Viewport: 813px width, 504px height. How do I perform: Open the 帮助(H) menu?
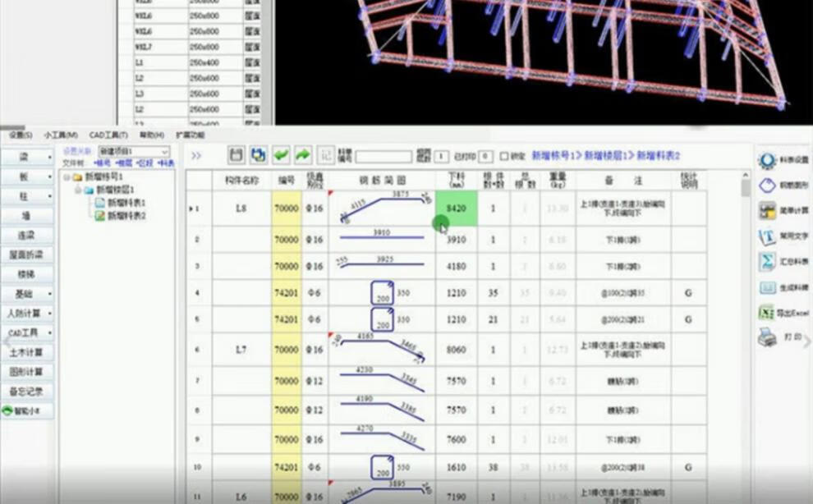[x=151, y=135]
